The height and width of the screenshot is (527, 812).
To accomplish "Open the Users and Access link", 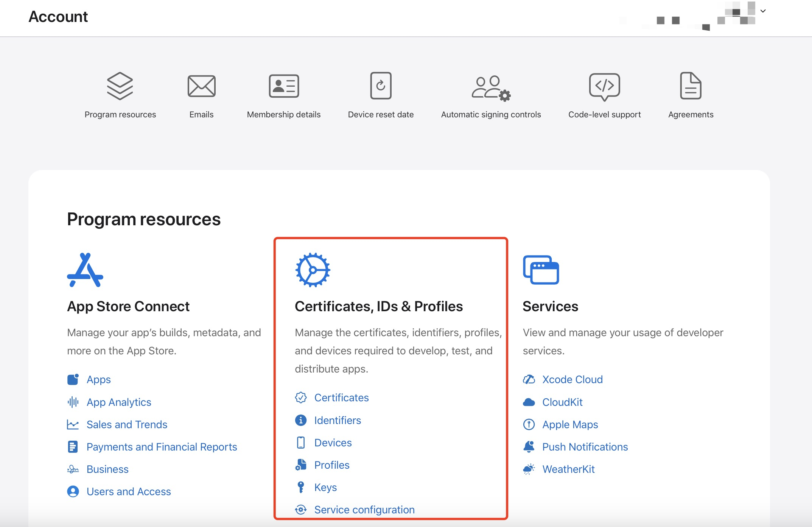I will (x=129, y=491).
